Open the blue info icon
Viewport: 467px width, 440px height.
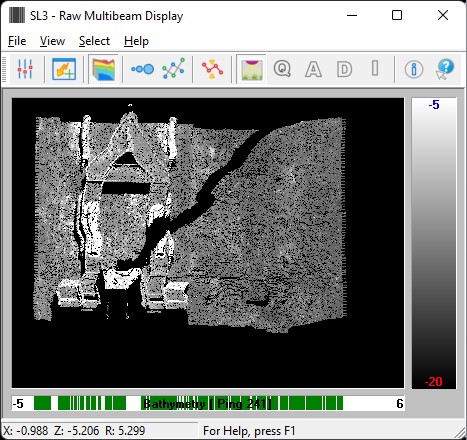[x=414, y=69]
